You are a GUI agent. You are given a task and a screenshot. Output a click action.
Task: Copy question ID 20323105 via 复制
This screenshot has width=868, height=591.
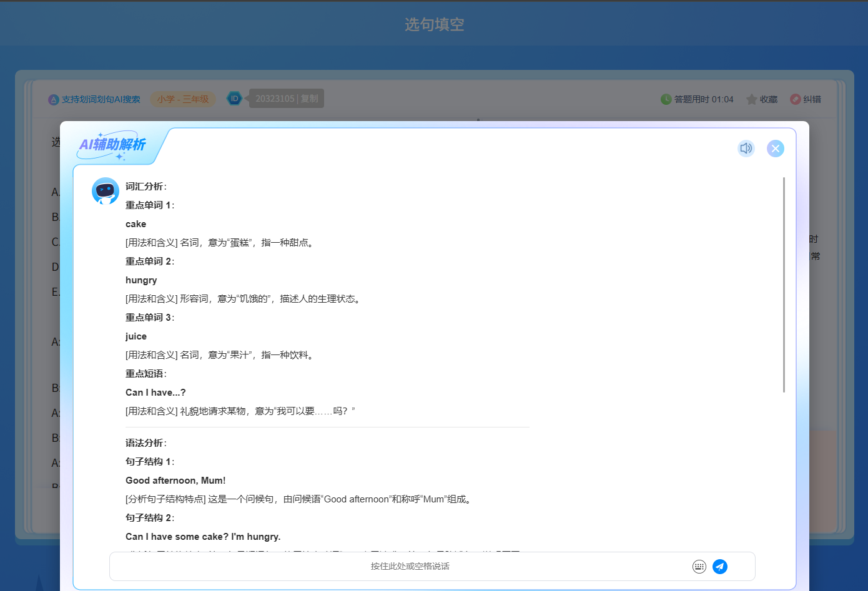coord(310,99)
